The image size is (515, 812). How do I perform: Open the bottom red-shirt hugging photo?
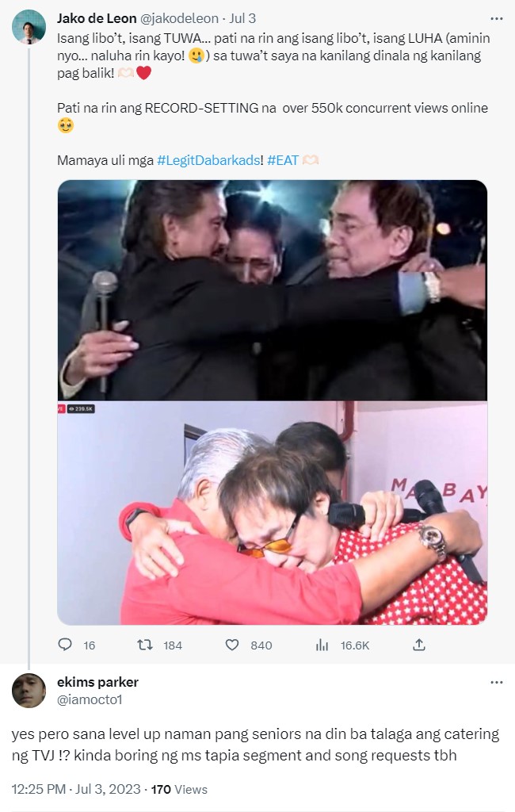[x=272, y=513]
